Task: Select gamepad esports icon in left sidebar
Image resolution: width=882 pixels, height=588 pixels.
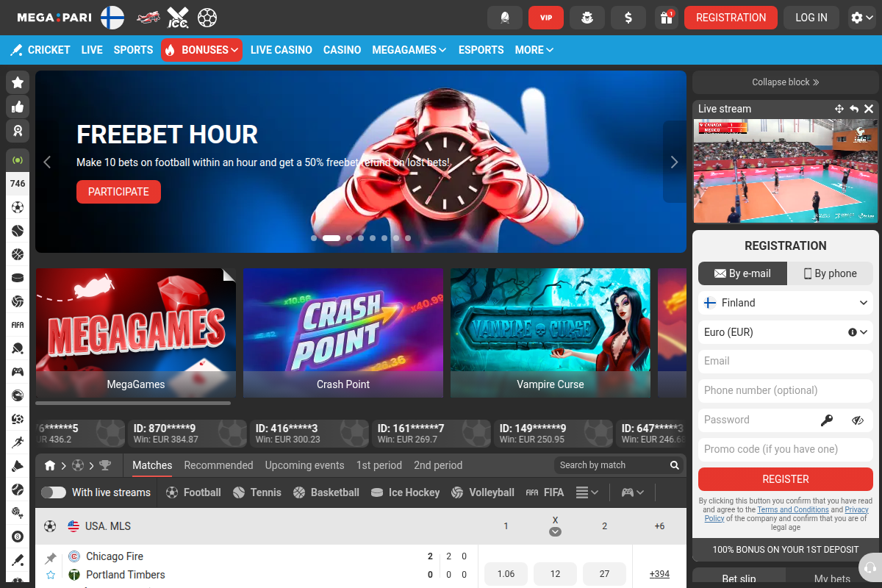Action: pos(18,372)
